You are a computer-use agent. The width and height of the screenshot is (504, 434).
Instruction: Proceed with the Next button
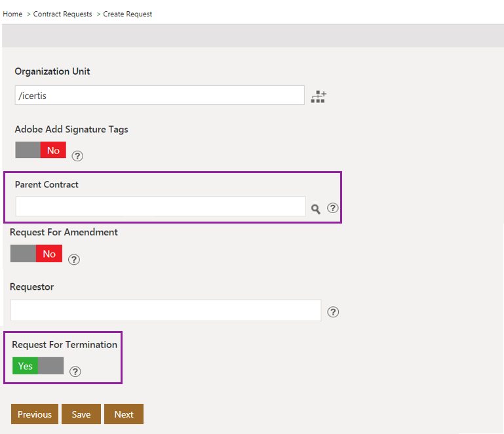[123, 414]
